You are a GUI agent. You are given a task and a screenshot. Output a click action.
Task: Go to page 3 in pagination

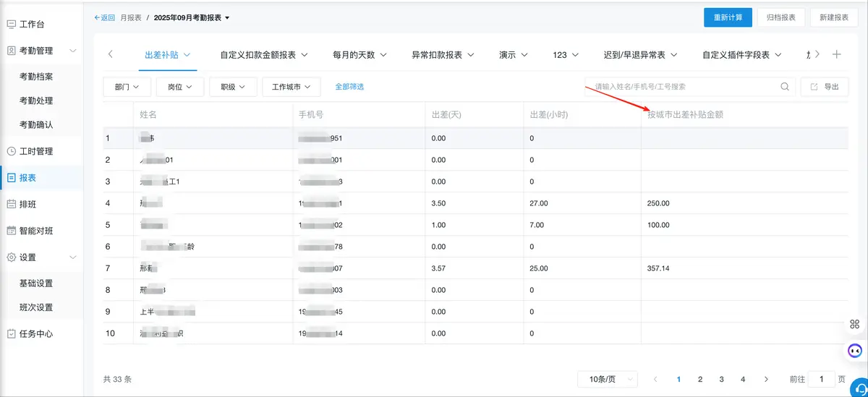coord(721,379)
